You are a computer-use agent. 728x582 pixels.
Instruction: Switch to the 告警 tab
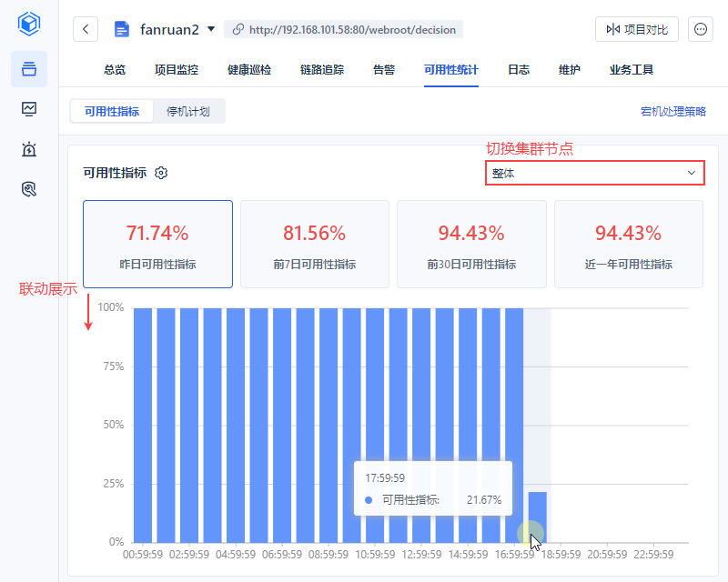pyautogui.click(x=384, y=70)
